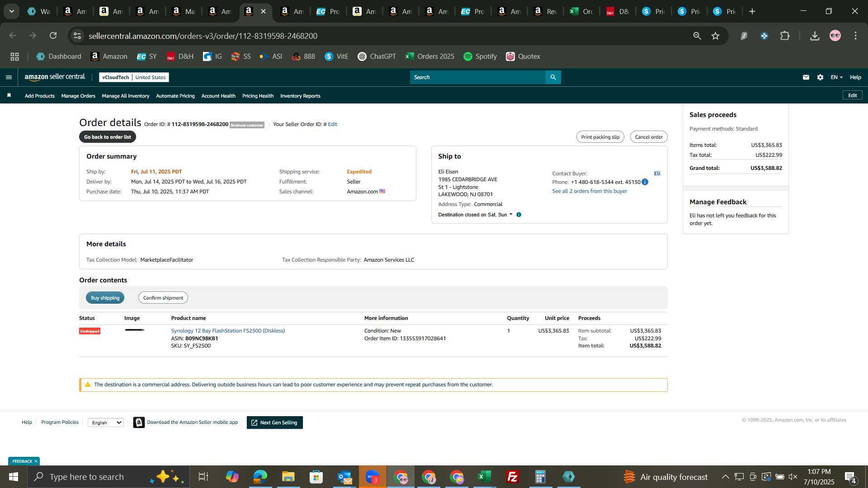Click the commercial address warning triangle icon
The width and height of the screenshot is (868, 488).
point(88,385)
